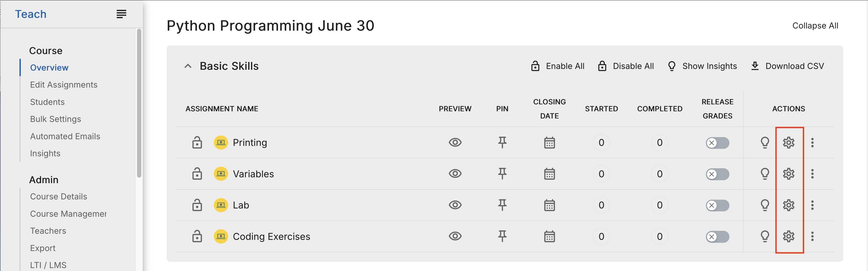
Task: Open closing date calendar for Lab
Action: [x=549, y=205]
